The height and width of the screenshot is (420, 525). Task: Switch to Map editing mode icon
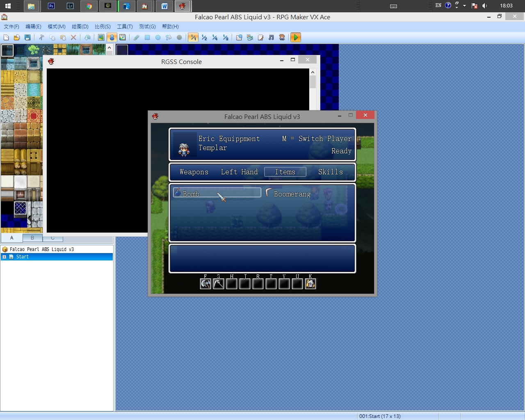pyautogui.click(x=101, y=37)
